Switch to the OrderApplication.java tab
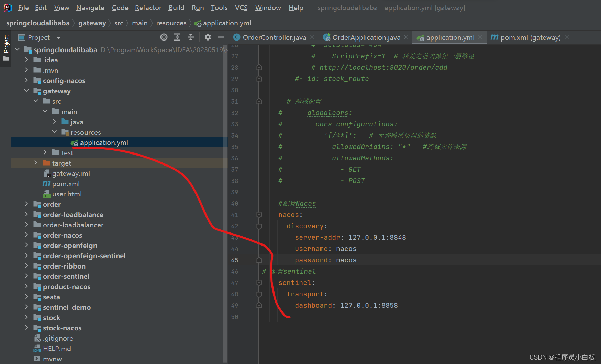This screenshot has width=601, height=364. pyautogui.click(x=366, y=37)
